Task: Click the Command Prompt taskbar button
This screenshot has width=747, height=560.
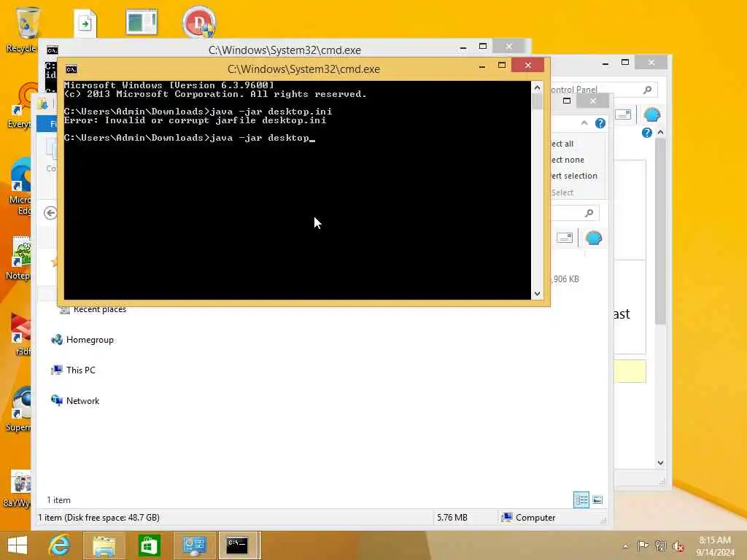Action: [239, 545]
